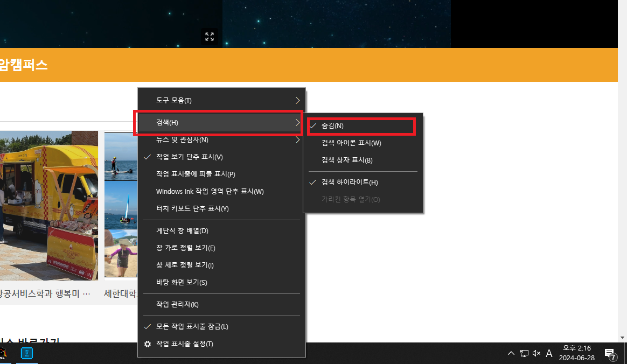Click the clock showing 오후 2:16
The width and height of the screenshot is (627, 364).
click(576, 353)
